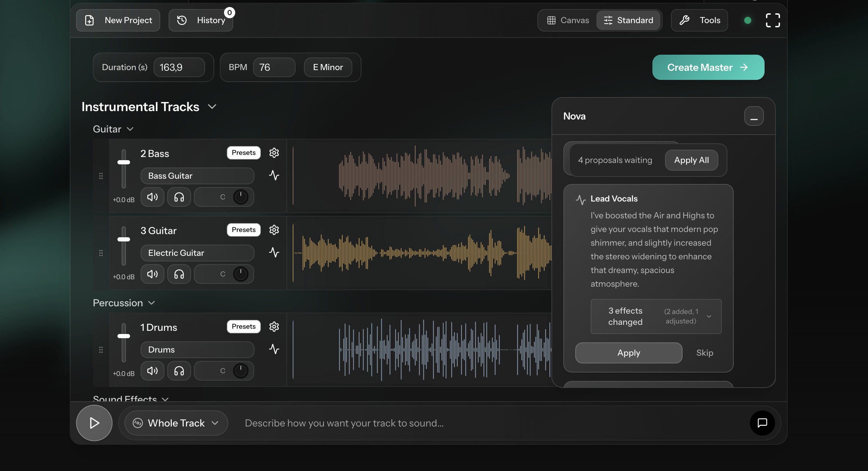Screen dimensions: 868x471
Task: Start a New Project
Action: tap(118, 20)
